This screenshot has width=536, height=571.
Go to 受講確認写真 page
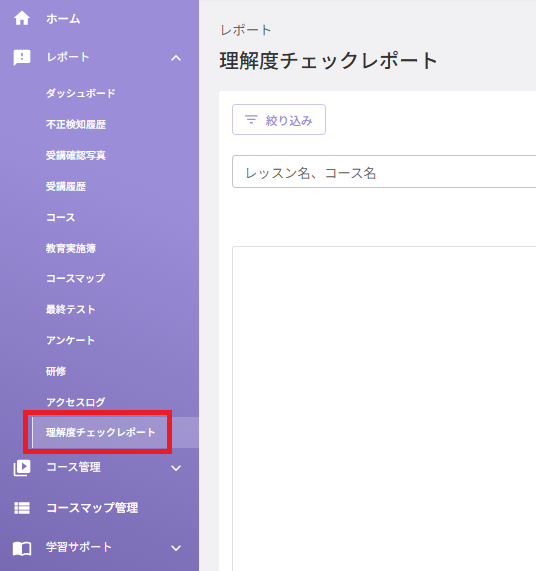pyautogui.click(x=76, y=155)
